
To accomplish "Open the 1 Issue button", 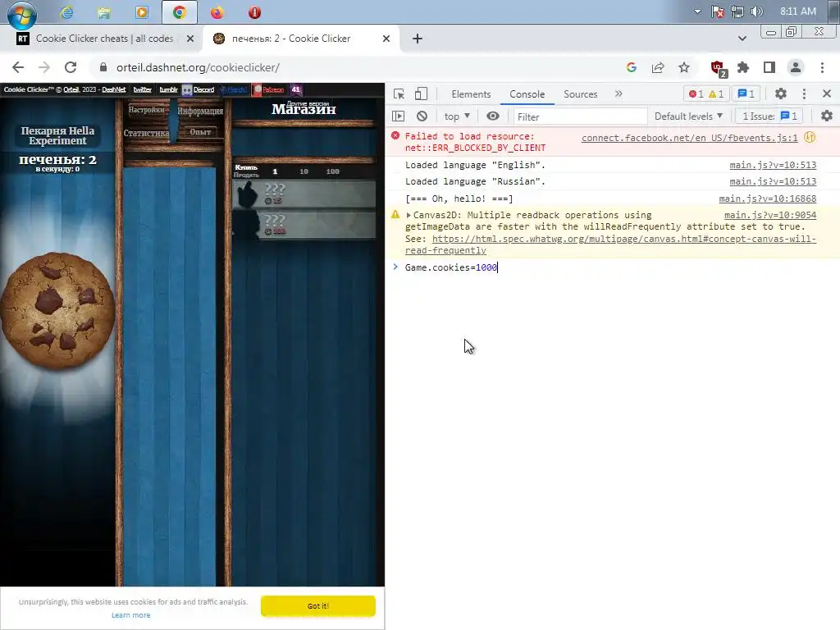I will tap(769, 116).
